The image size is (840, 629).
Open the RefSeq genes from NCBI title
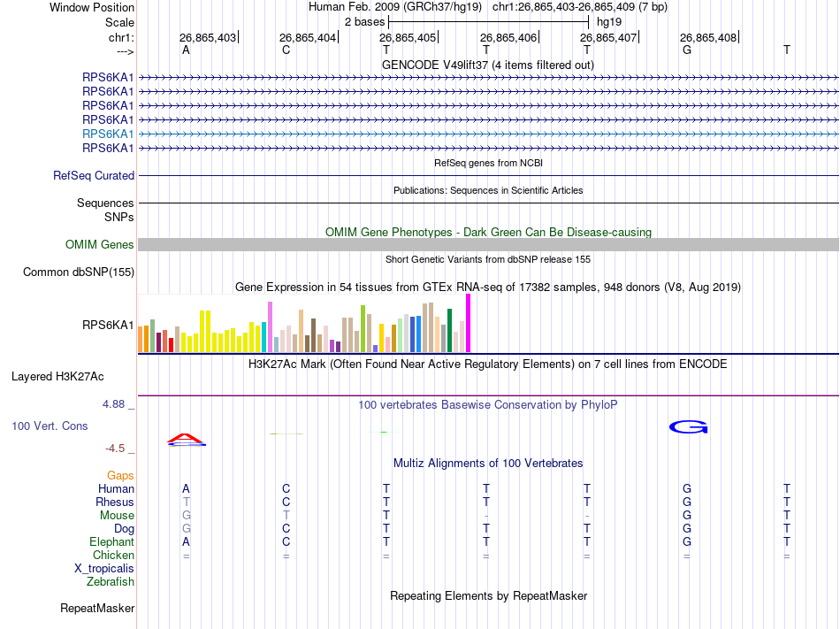488,163
